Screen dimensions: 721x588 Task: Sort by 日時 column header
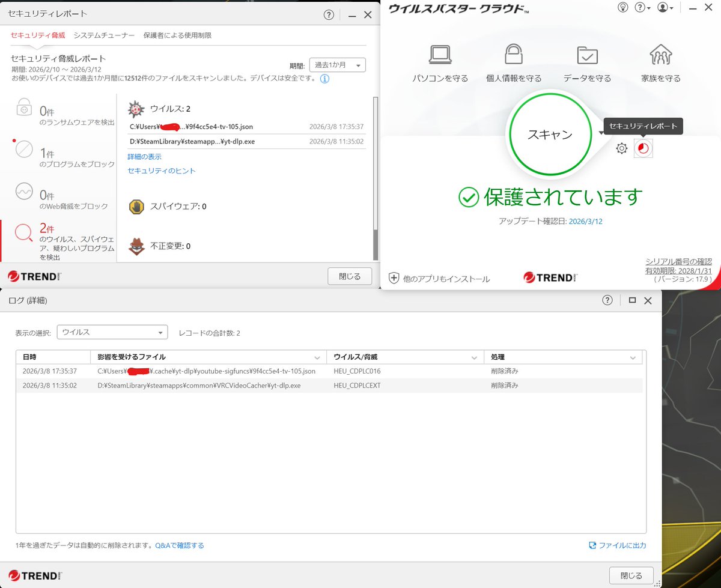(x=53, y=357)
